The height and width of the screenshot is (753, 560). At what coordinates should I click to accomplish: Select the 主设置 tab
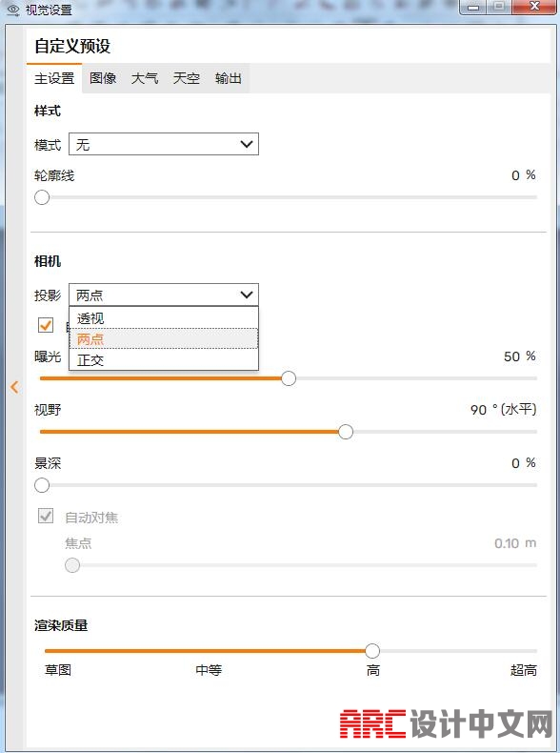coord(54,78)
